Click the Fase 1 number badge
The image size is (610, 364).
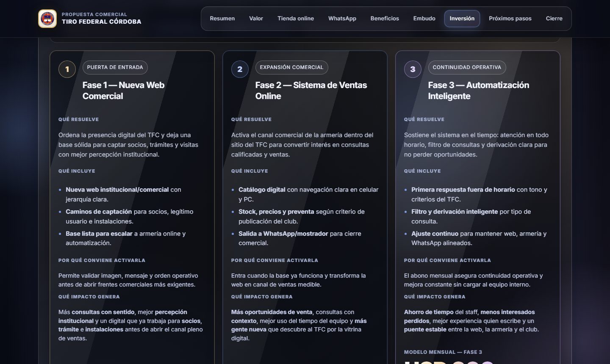pyautogui.click(x=67, y=69)
